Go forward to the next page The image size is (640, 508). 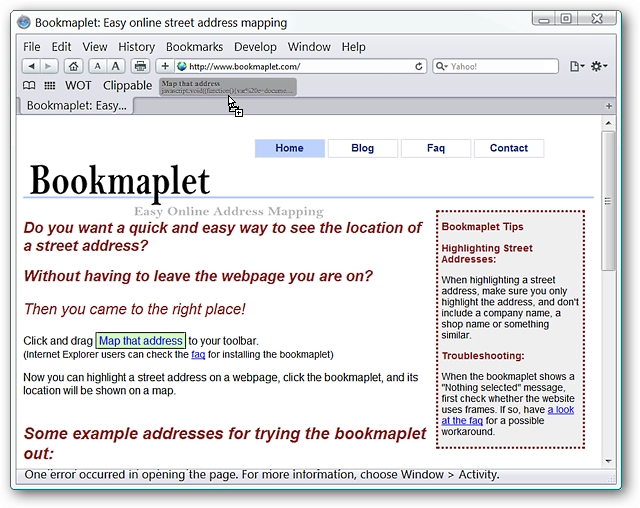(49, 66)
